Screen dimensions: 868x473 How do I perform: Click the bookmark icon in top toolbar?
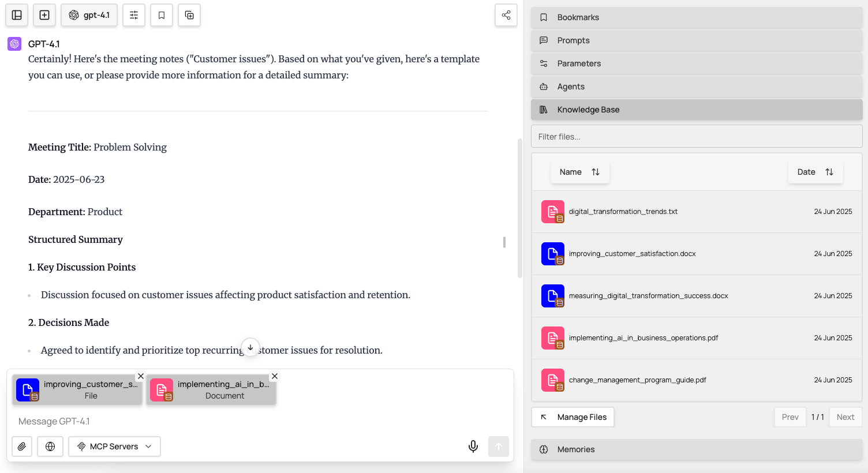pos(162,15)
